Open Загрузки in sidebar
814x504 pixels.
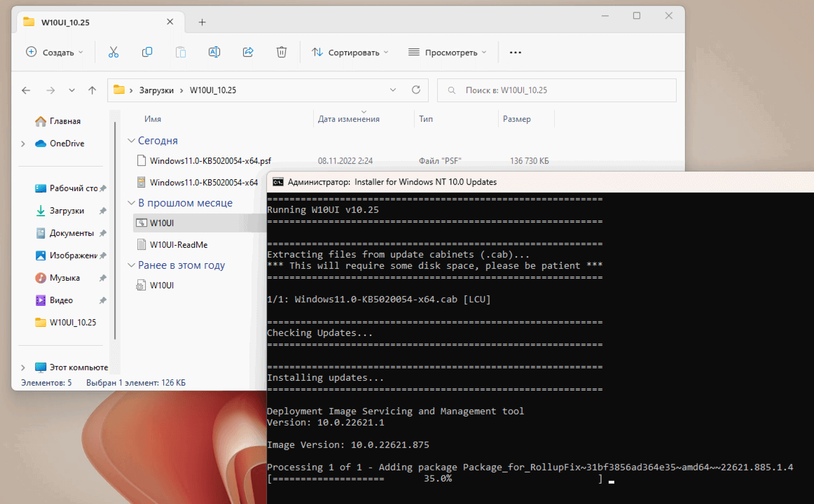[x=60, y=211]
